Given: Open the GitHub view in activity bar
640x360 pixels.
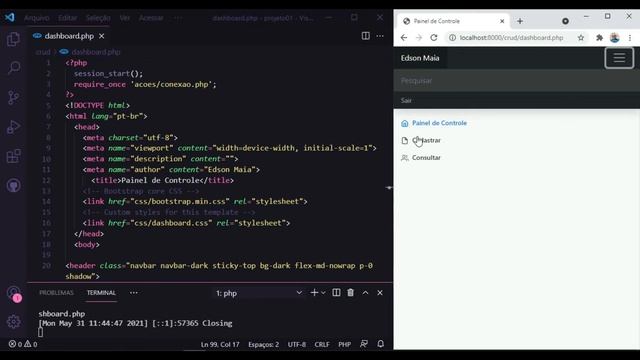Looking at the screenshot, I should point(13,185).
